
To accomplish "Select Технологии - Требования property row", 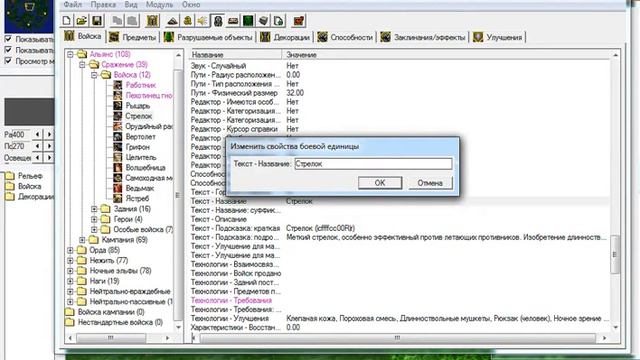I will [231, 300].
